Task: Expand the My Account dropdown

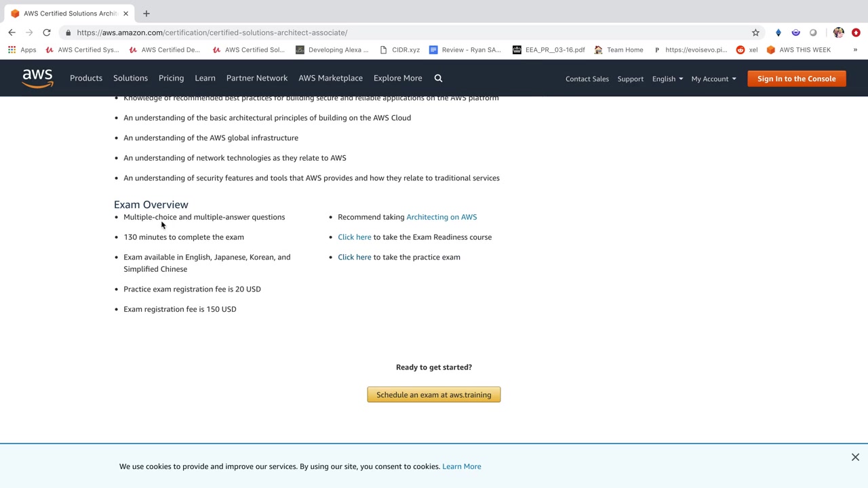Action: [713, 79]
